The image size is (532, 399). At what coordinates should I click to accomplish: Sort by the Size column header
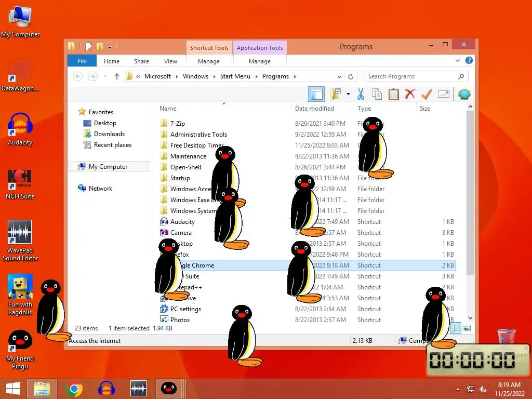click(x=425, y=109)
